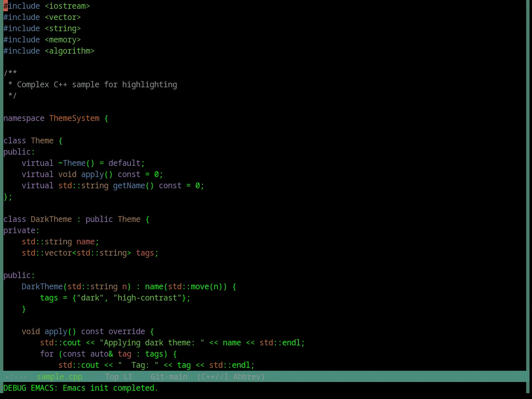Click the Git-main version control indicator
The width and height of the screenshot is (532, 399).
point(169,377)
